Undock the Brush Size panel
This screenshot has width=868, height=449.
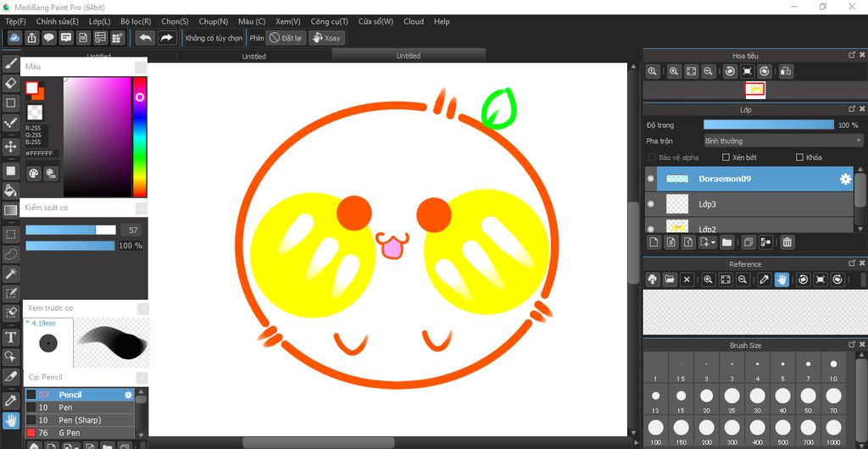tap(852, 345)
